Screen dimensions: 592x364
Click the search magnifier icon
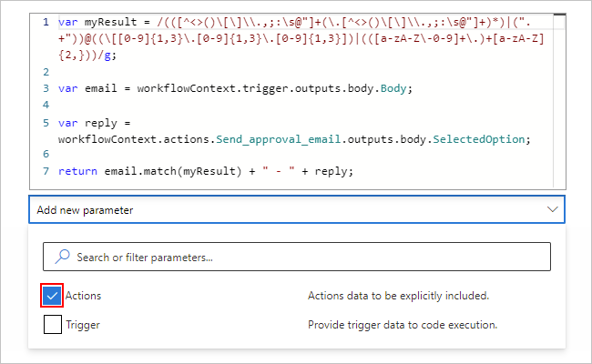pyautogui.click(x=61, y=257)
